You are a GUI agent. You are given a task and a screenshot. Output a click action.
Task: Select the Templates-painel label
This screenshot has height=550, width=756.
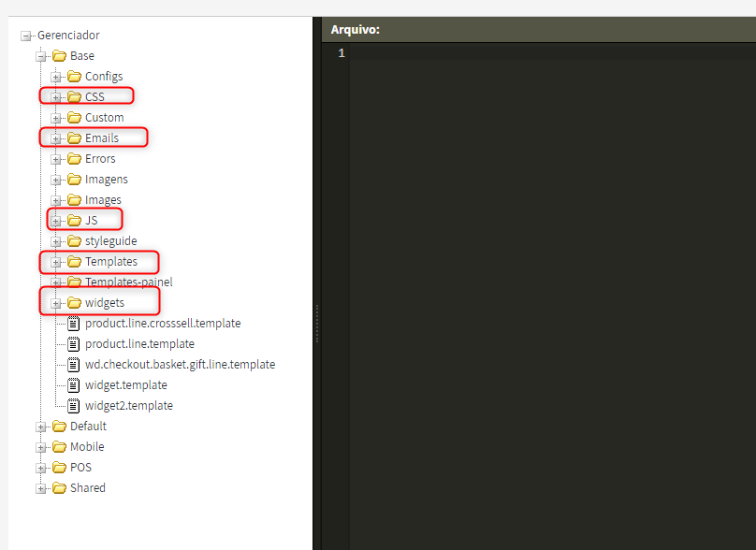129,282
